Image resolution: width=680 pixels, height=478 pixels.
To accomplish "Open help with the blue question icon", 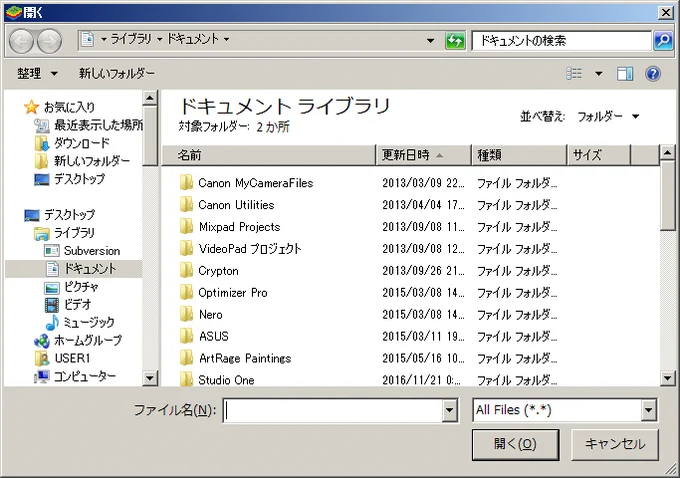I will tap(653, 74).
